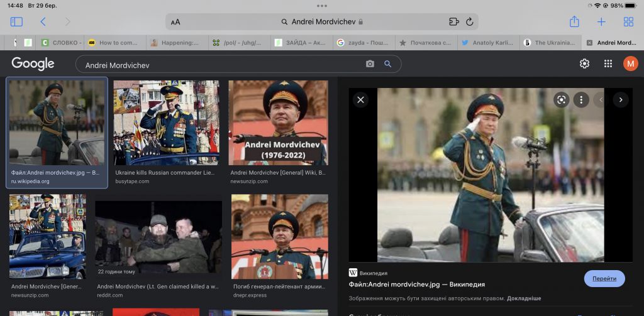Open the reader text size AA control

[175, 22]
